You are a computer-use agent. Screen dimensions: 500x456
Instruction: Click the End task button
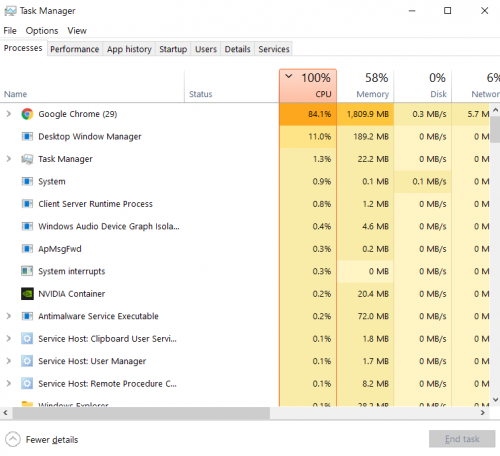(462, 439)
